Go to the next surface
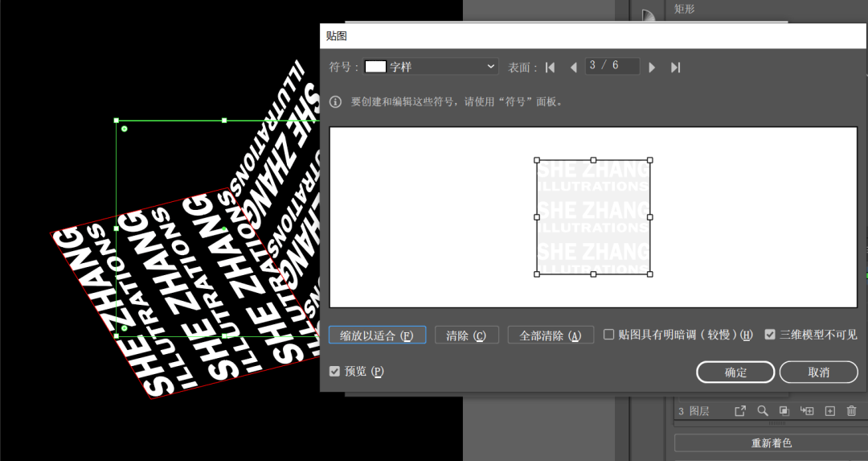868x461 pixels. click(652, 68)
